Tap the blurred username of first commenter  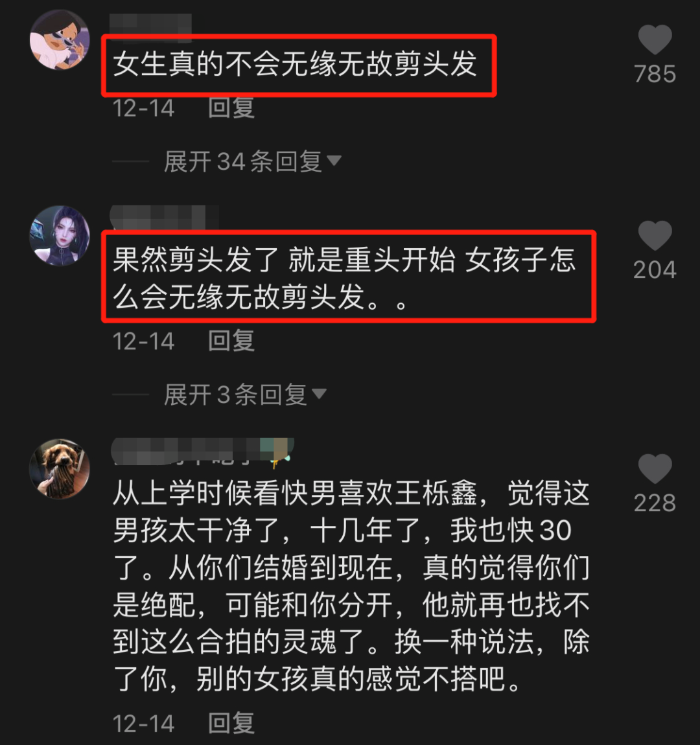tap(150, 24)
